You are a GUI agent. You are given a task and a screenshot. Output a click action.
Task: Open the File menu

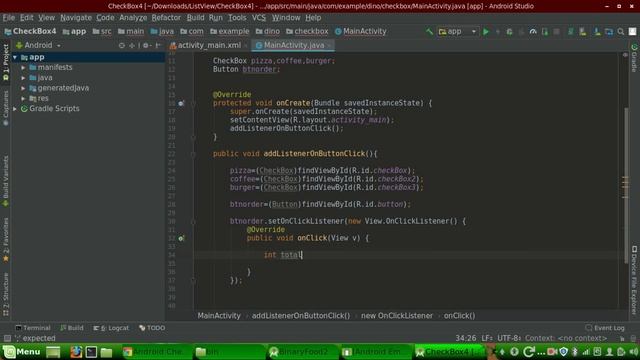click(x=9, y=18)
